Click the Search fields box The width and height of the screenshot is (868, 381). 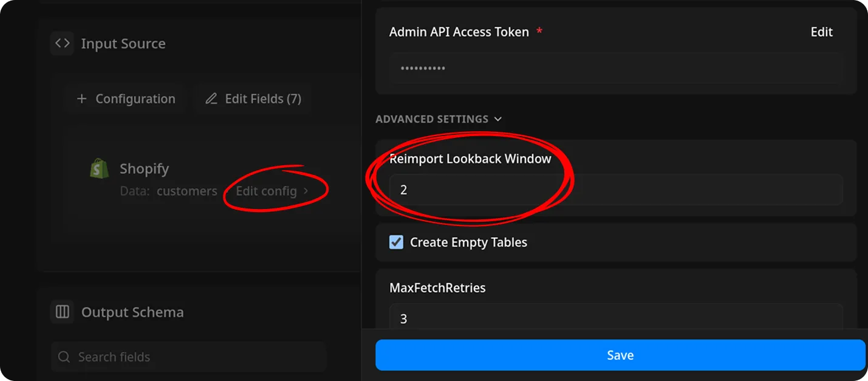click(x=188, y=357)
